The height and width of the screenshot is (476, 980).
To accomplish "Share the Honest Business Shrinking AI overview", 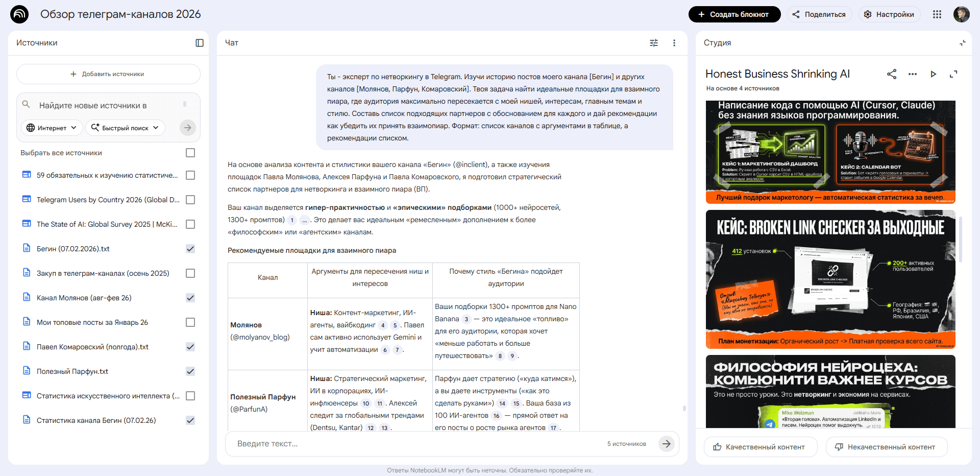I will click(x=892, y=75).
